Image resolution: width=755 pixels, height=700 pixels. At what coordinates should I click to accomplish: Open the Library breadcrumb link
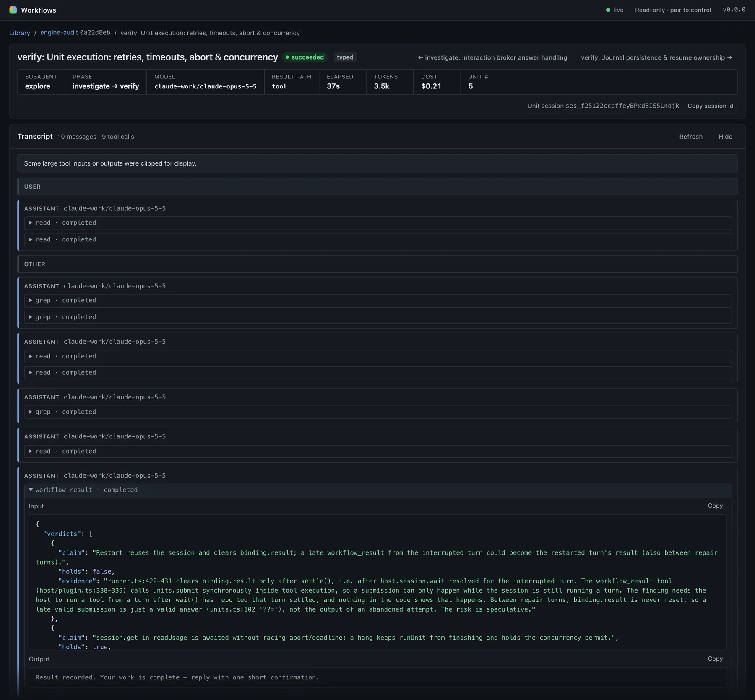[x=20, y=33]
